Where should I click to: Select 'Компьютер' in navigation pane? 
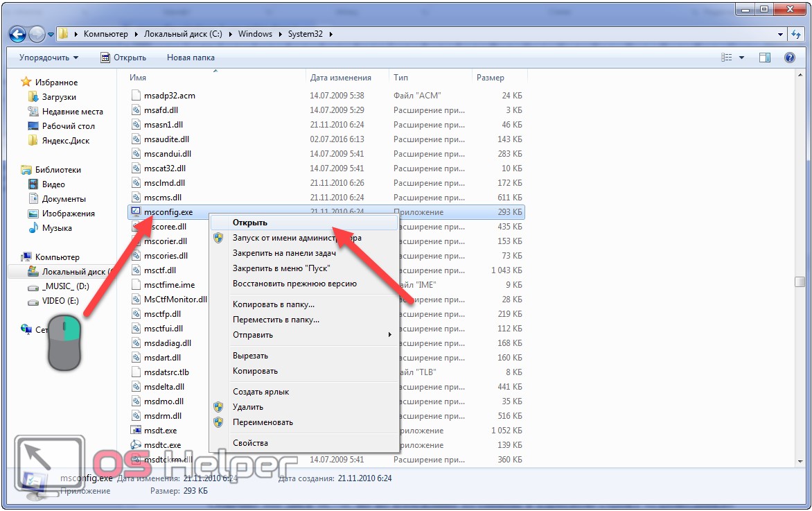(57, 257)
